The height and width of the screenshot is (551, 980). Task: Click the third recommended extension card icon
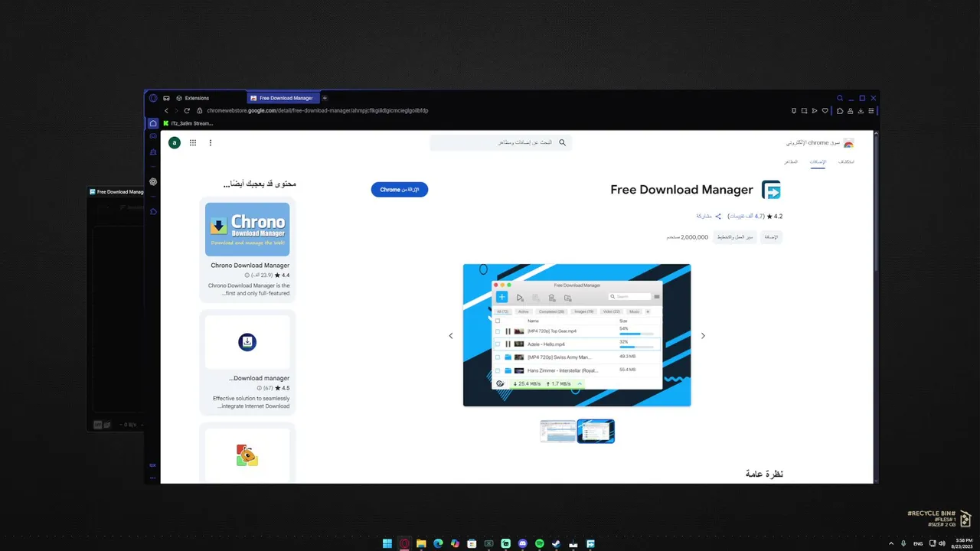click(x=247, y=455)
